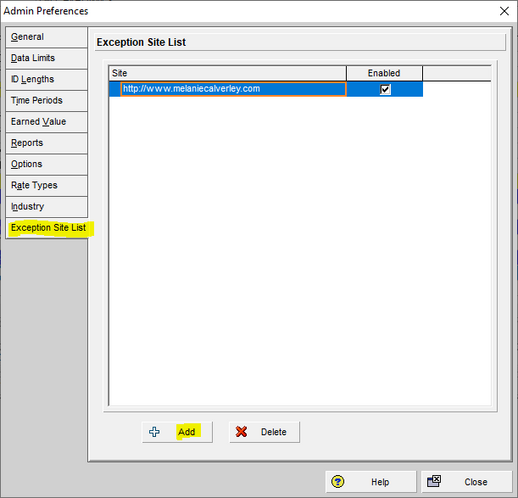
Task: Switch to the Data Limits tab
Action: (47, 58)
